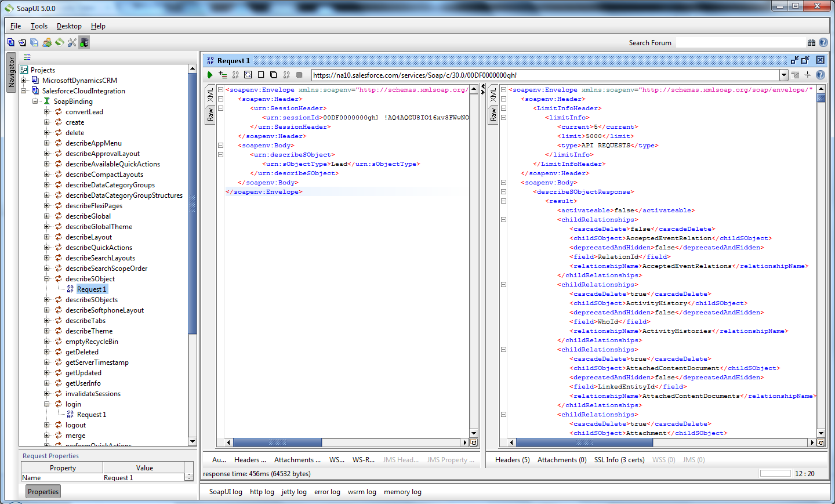
Task: Click the list view icon above Projects
Action: click(27, 57)
